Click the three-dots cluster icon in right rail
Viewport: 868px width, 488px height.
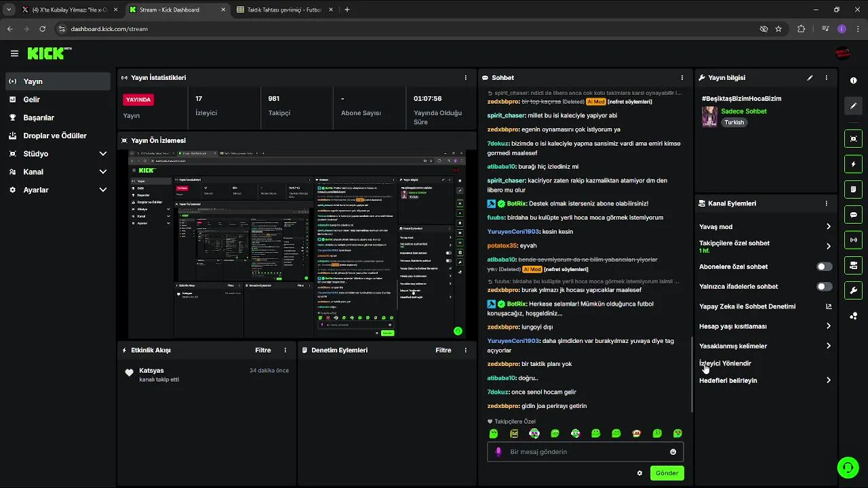point(853,316)
